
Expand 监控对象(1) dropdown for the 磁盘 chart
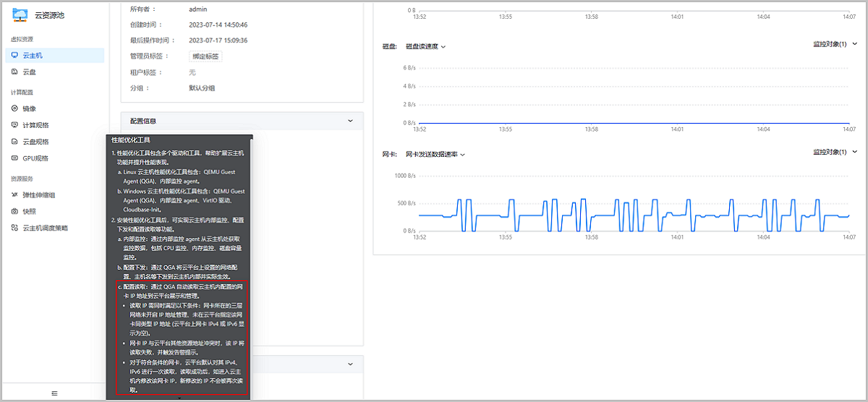[x=835, y=44]
